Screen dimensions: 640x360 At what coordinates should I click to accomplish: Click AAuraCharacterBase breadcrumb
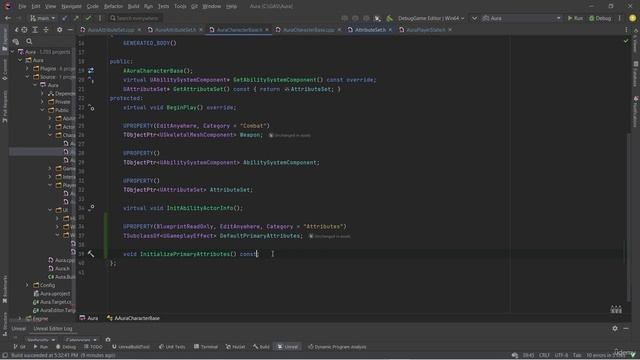point(133,318)
